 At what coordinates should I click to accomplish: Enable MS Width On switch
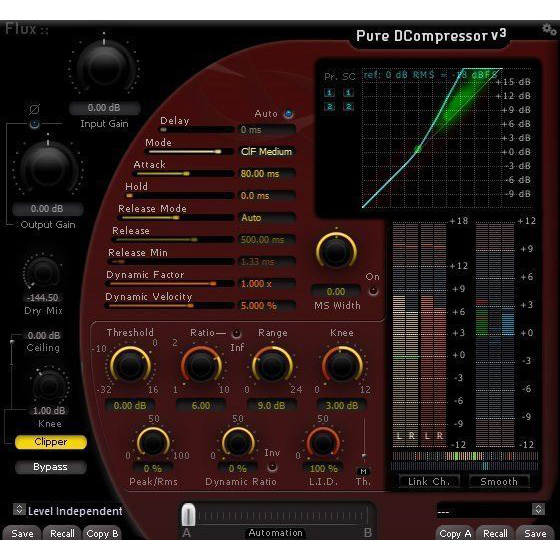(373, 291)
